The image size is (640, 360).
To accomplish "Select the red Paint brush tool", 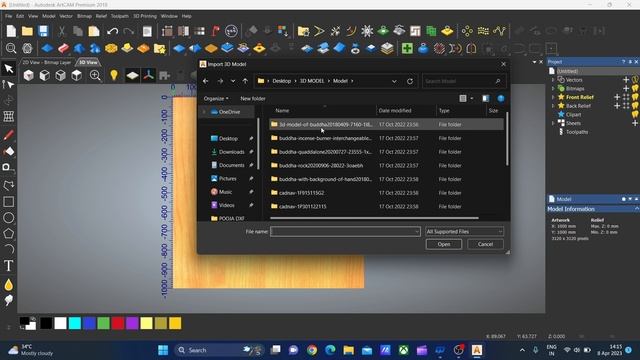I will coord(9,135).
